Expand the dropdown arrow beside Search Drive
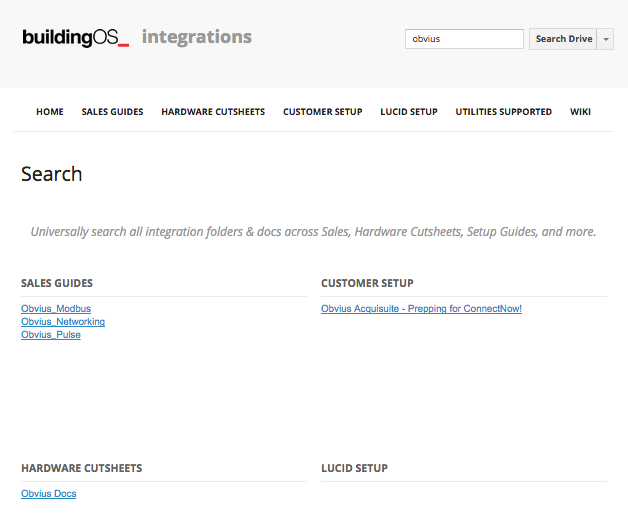The width and height of the screenshot is (628, 520). (606, 39)
